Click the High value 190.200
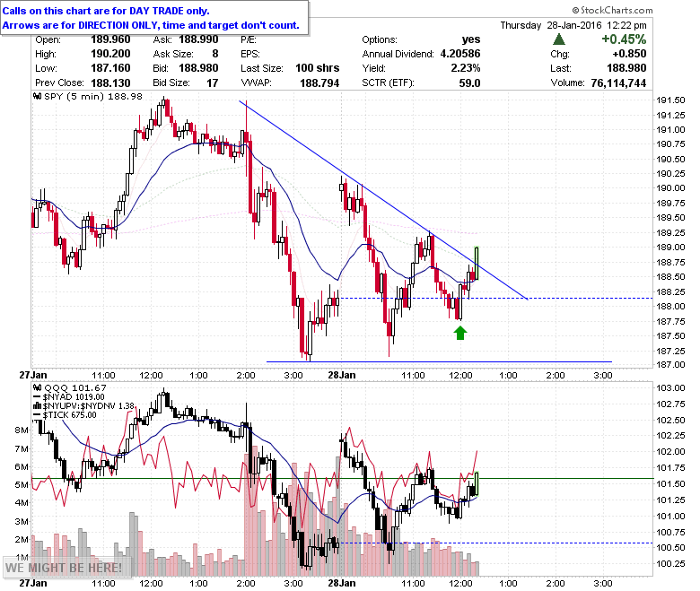This screenshot has height=591, width=700. (110, 54)
